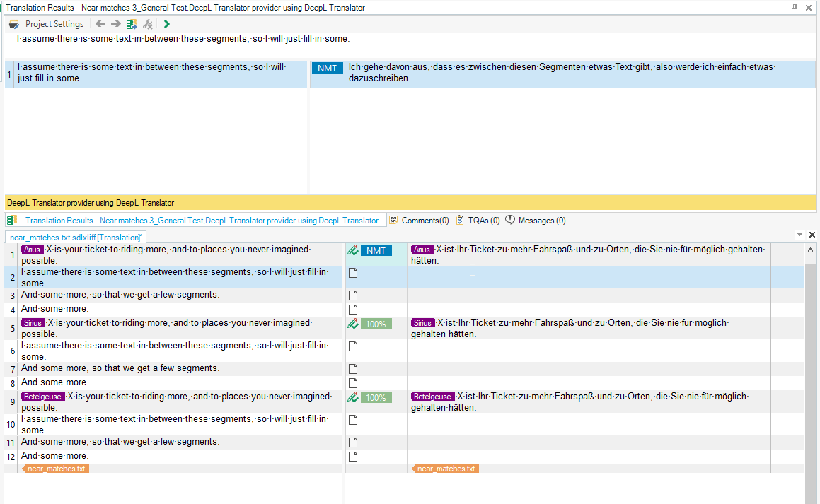Image resolution: width=820 pixels, height=504 pixels.
Task: Pin the Translation Results panel
Action: 795,7
